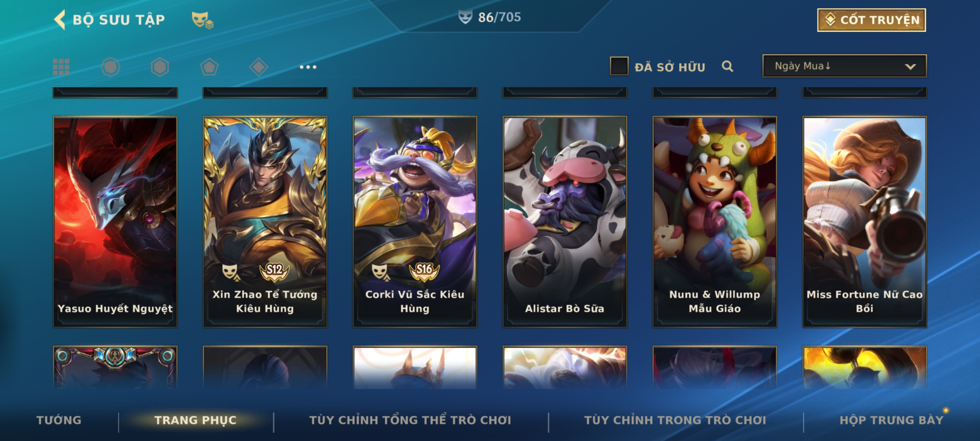Open the Yasuo Huyết Nguyệt skin card
Image resolution: width=980 pixels, height=441 pixels.
pyautogui.click(x=115, y=222)
